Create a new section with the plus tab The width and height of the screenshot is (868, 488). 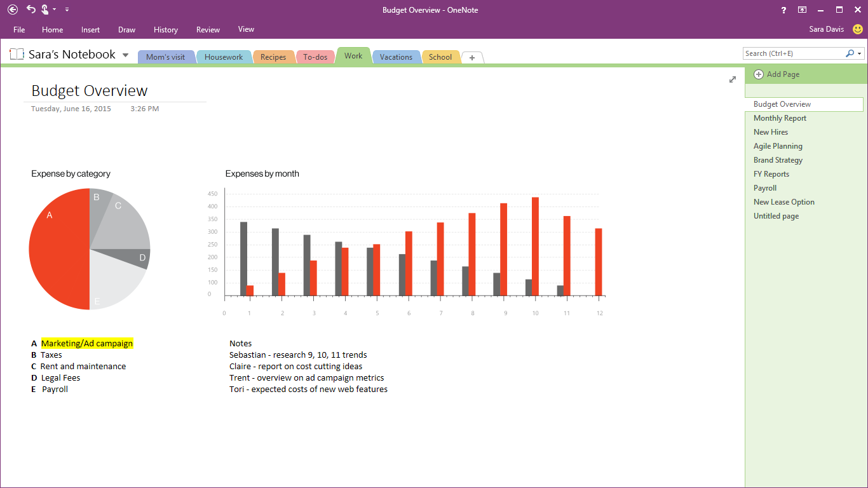[x=471, y=57]
